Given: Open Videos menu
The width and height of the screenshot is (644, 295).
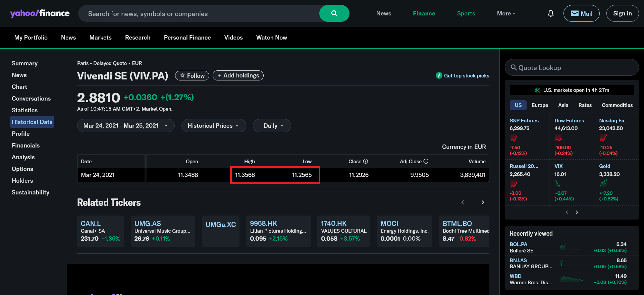Looking at the screenshot, I should point(233,38).
